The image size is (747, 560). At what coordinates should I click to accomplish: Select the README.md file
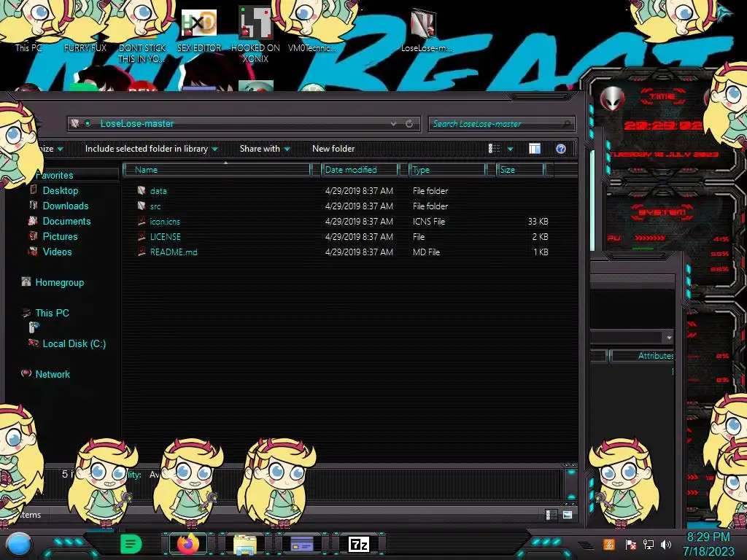coord(174,252)
